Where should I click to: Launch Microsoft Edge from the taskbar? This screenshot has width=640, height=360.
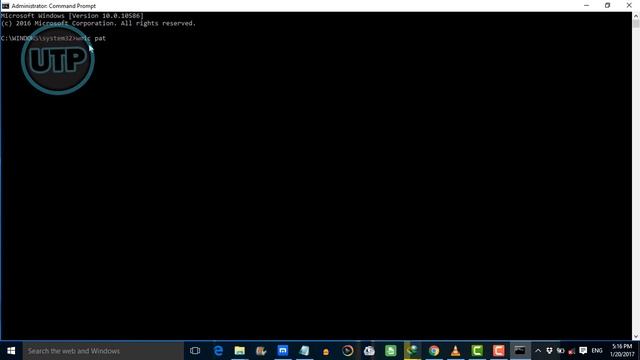[x=218, y=351]
